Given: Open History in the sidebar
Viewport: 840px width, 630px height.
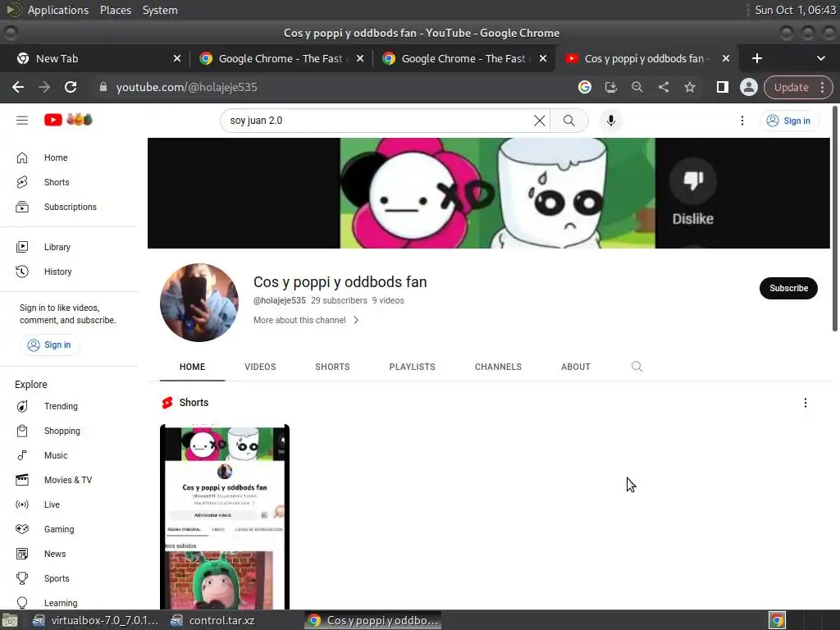Looking at the screenshot, I should [69, 272].
